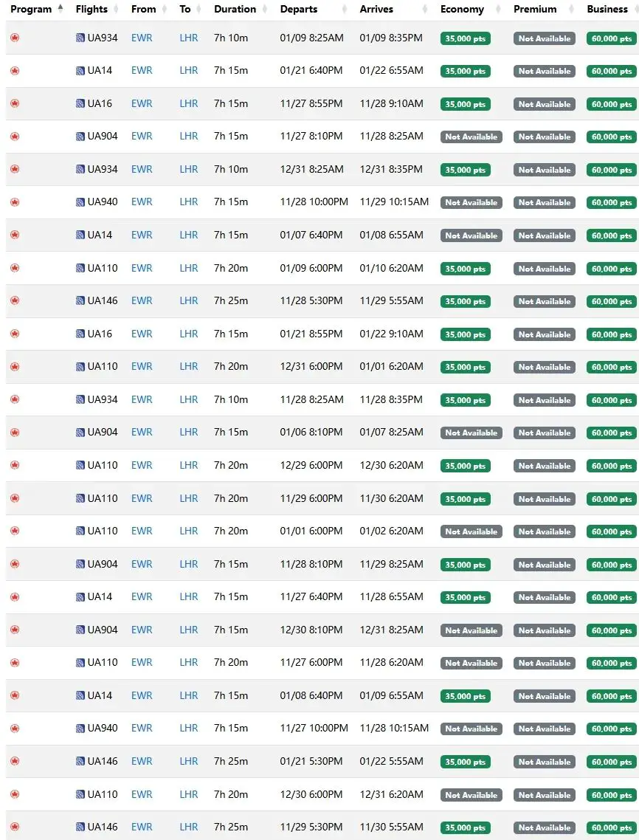Click the Aeroplan program icon in first UA934 row
Screen dimensions: 639x840
[15, 38]
